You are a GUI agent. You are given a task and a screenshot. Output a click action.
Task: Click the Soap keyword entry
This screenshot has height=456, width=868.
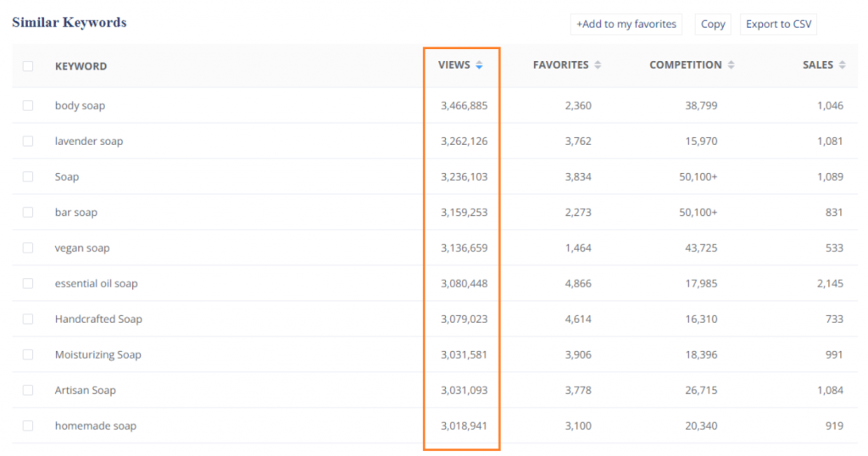point(67,177)
